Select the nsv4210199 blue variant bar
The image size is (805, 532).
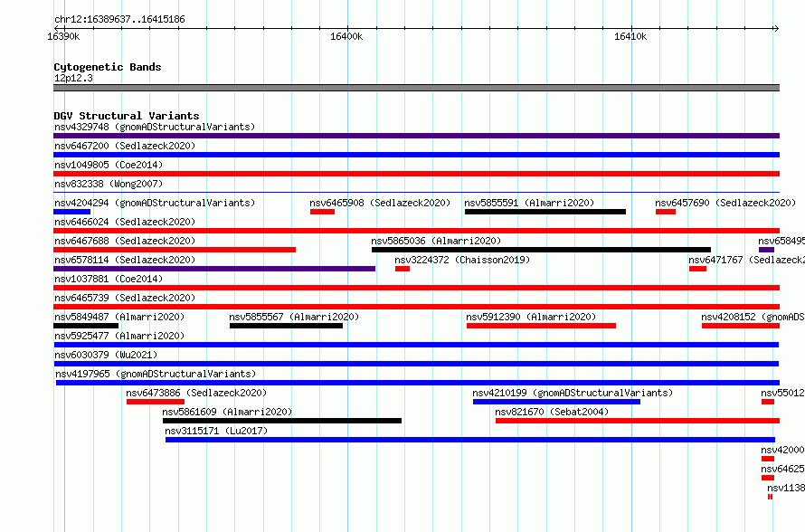tap(556, 402)
